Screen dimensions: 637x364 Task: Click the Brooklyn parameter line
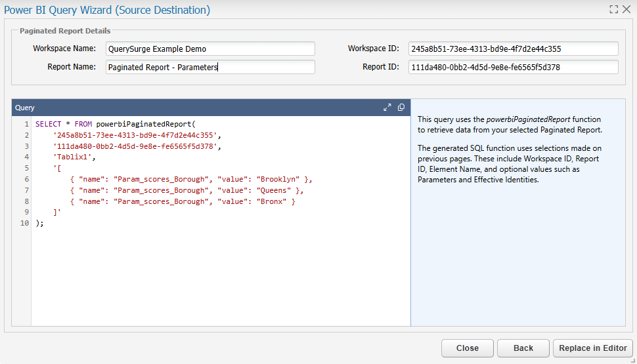pyautogui.click(x=191, y=179)
